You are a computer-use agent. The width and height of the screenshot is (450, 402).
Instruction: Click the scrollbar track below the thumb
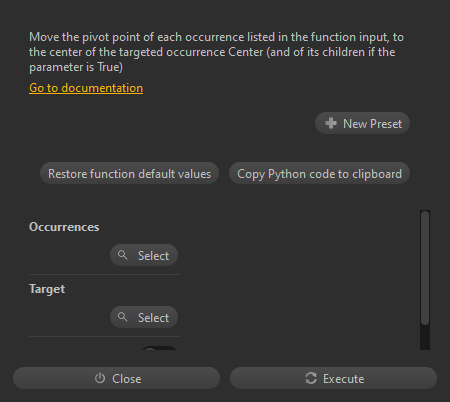(425, 337)
